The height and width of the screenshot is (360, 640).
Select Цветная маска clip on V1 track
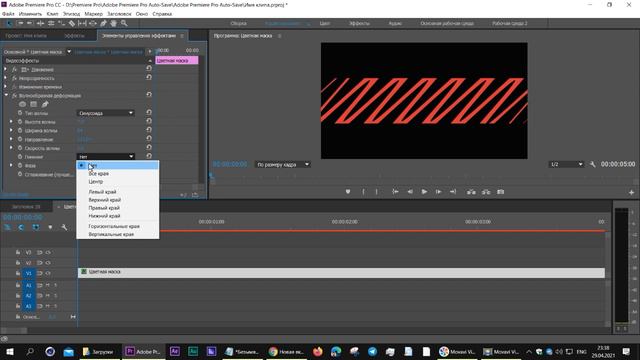(341, 273)
